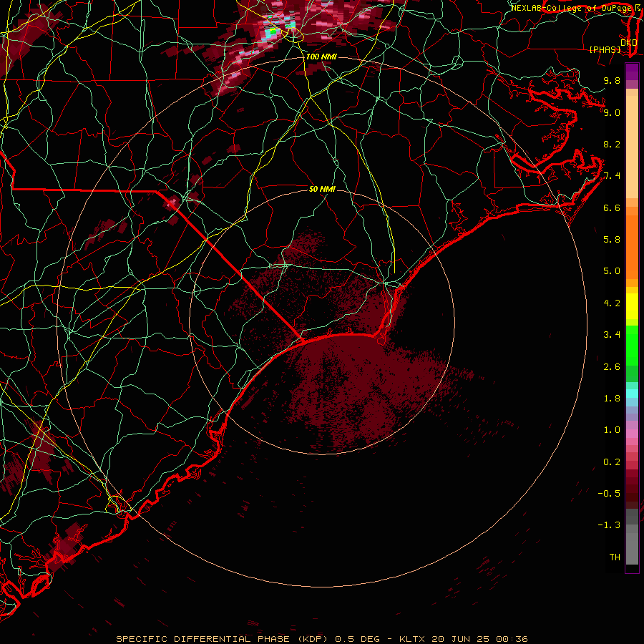Click the 6.6 value on the scale
The image size is (644, 644).
click(612, 208)
